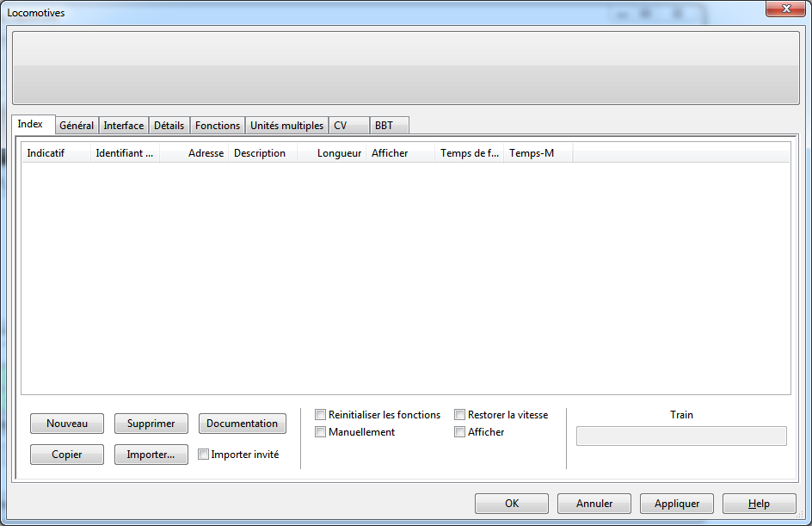Screen dimensions: 812x526
Task: Enable Reinitialiser les fonctions checkbox
Action: click(x=321, y=415)
